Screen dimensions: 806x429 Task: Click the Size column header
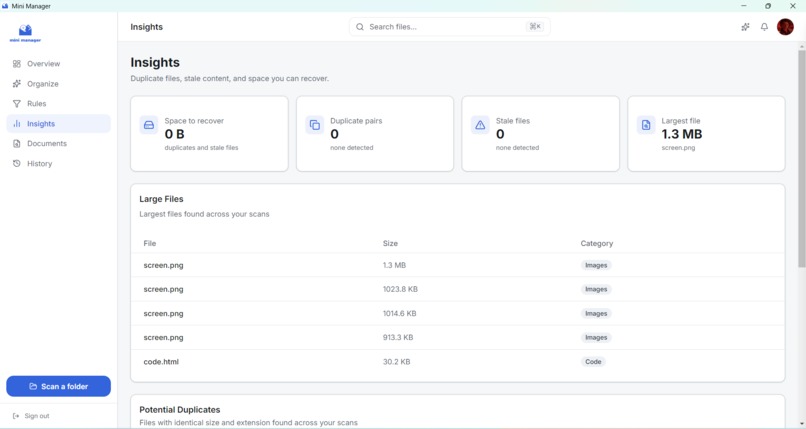[x=390, y=244]
